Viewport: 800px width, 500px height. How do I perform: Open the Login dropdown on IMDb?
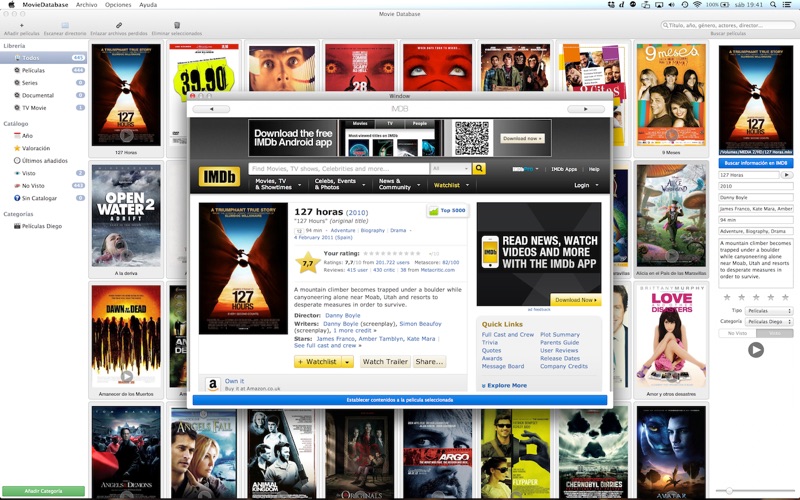tap(586, 185)
